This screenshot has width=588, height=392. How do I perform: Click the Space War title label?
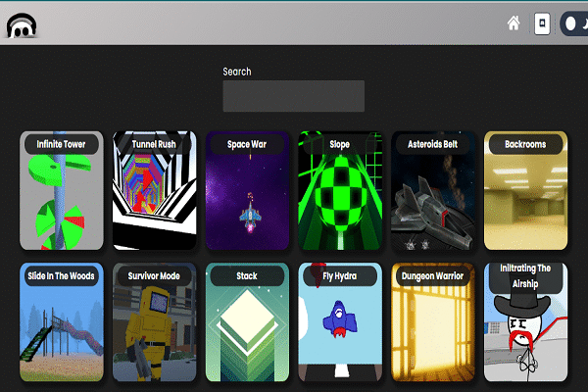pos(247,144)
